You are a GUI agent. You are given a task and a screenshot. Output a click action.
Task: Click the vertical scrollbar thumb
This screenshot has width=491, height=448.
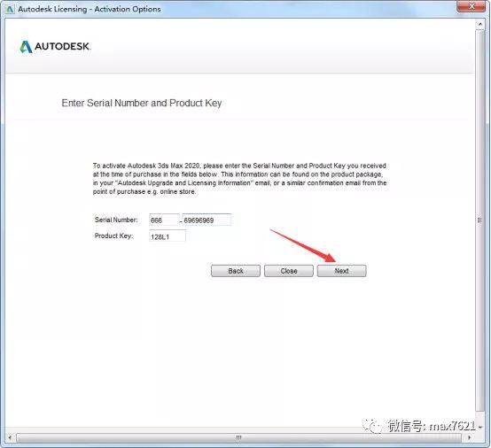tap(480, 220)
